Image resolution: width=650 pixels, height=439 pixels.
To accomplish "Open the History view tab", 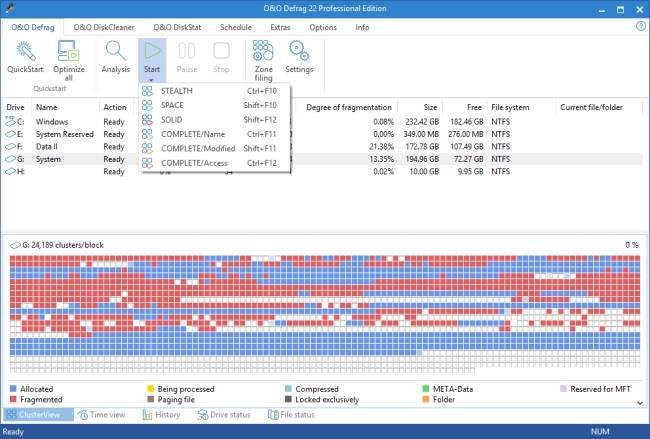I will coord(161,415).
